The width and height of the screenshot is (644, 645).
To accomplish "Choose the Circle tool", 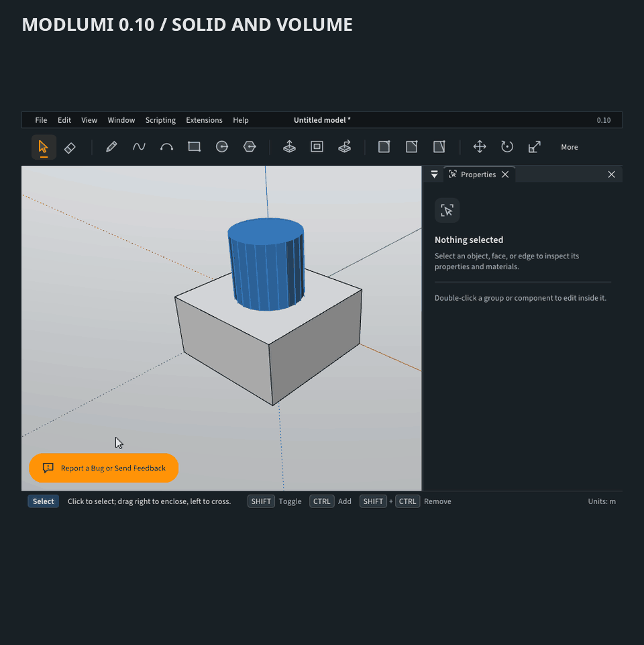I will tap(221, 147).
